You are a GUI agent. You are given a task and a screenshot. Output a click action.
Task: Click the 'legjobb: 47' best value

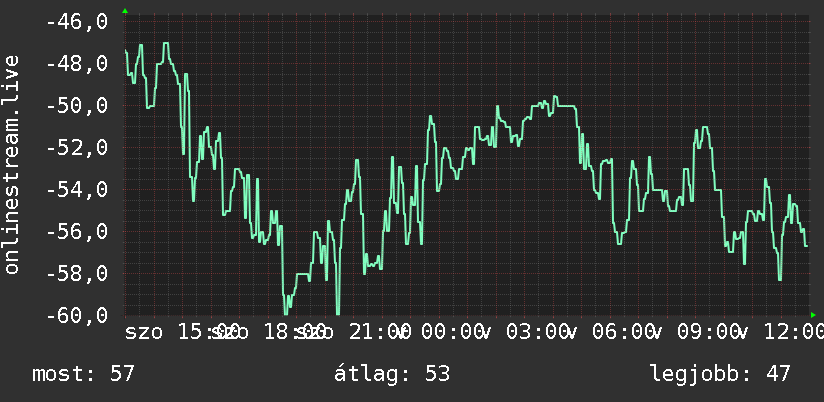click(x=720, y=374)
